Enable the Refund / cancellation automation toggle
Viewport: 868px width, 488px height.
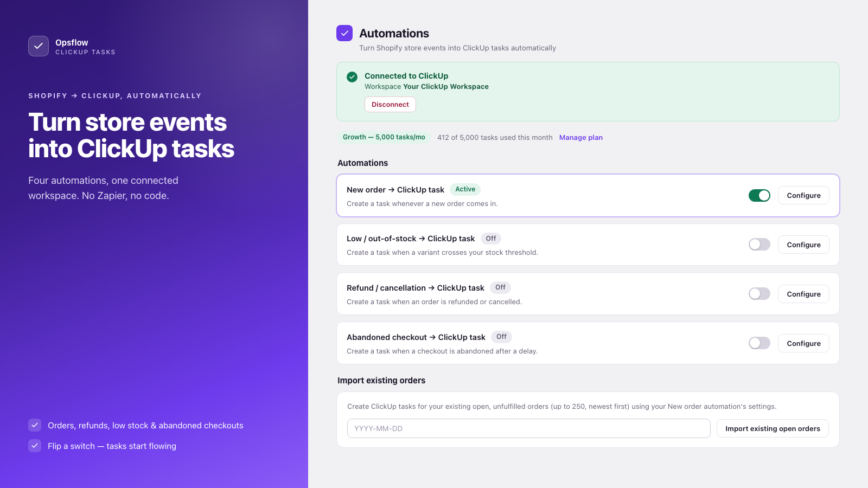[x=759, y=294]
